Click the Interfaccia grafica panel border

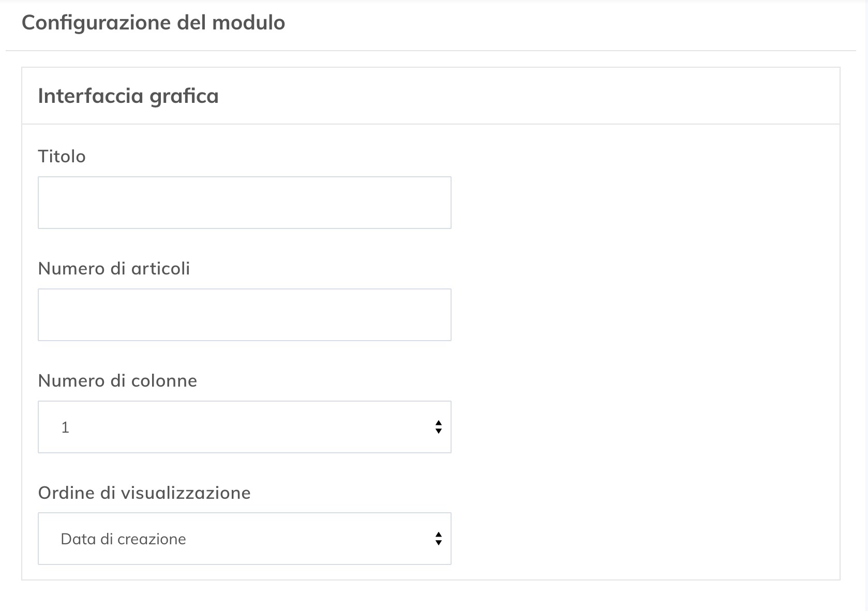pos(430,68)
